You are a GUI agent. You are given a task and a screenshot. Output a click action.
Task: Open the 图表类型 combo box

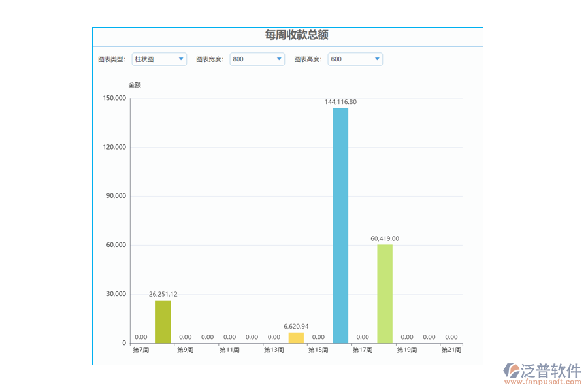tap(158, 59)
